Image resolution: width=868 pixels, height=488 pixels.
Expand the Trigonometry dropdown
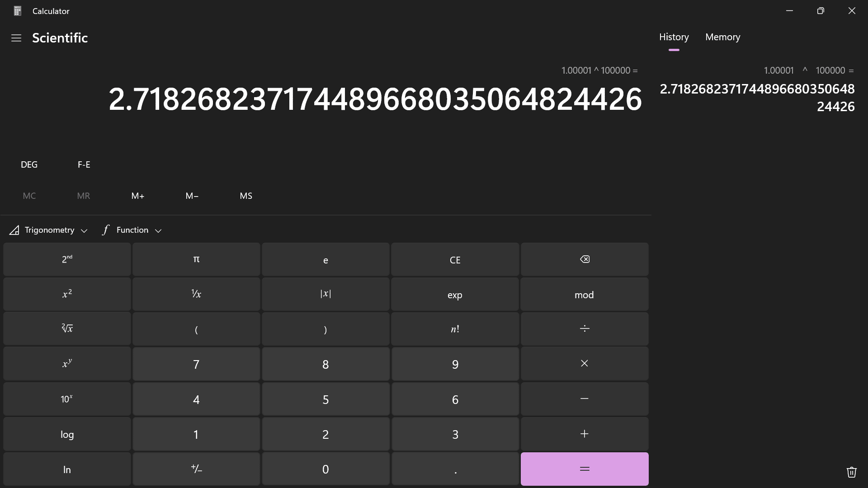point(49,230)
